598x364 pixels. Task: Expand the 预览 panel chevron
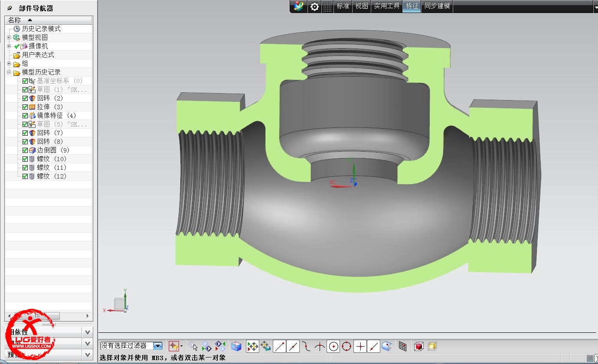click(88, 355)
